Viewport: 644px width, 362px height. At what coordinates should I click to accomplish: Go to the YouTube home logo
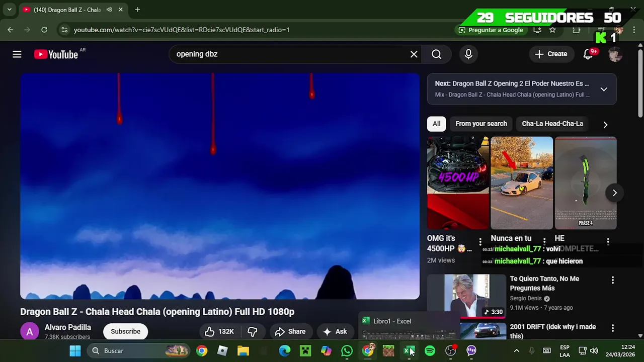tap(56, 54)
